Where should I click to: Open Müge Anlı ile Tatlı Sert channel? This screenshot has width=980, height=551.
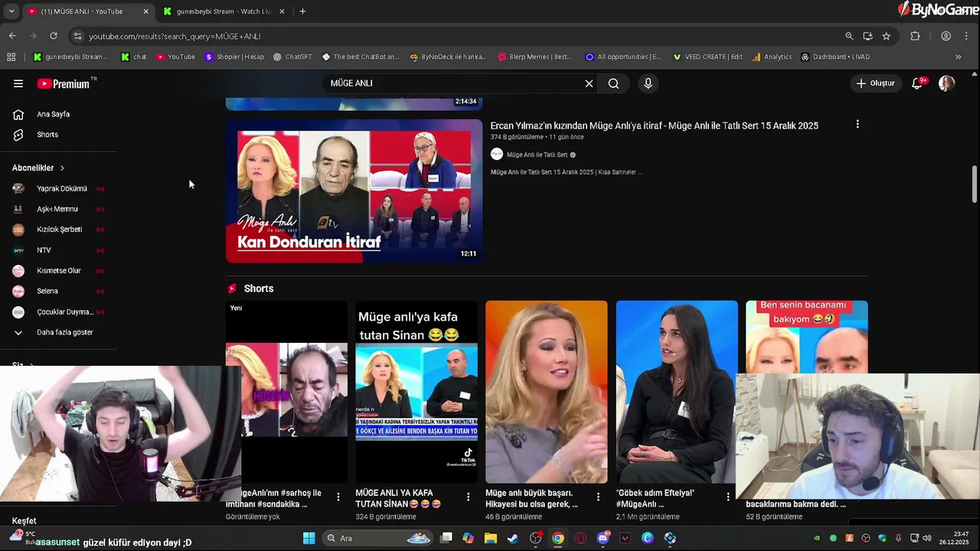[537, 155]
